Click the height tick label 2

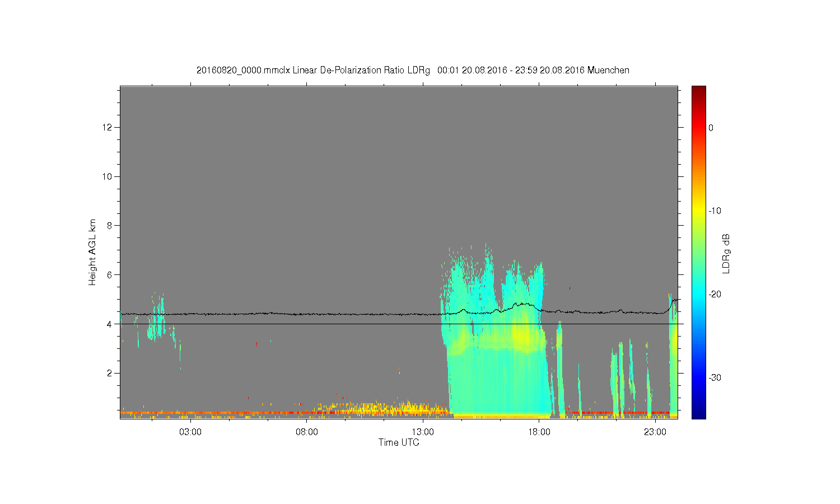pyautogui.click(x=111, y=373)
